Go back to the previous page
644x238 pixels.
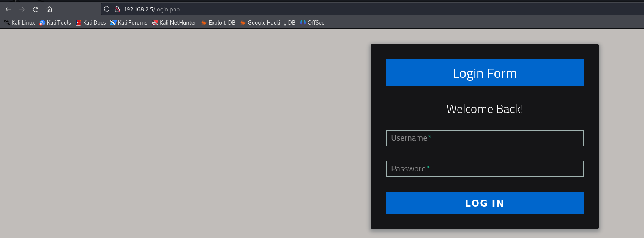(x=8, y=9)
